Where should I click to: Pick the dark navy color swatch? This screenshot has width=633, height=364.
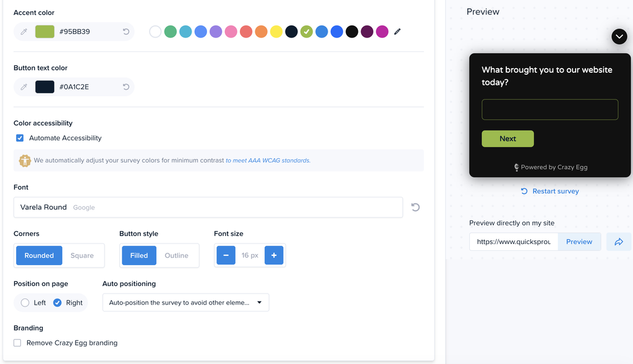point(292,32)
